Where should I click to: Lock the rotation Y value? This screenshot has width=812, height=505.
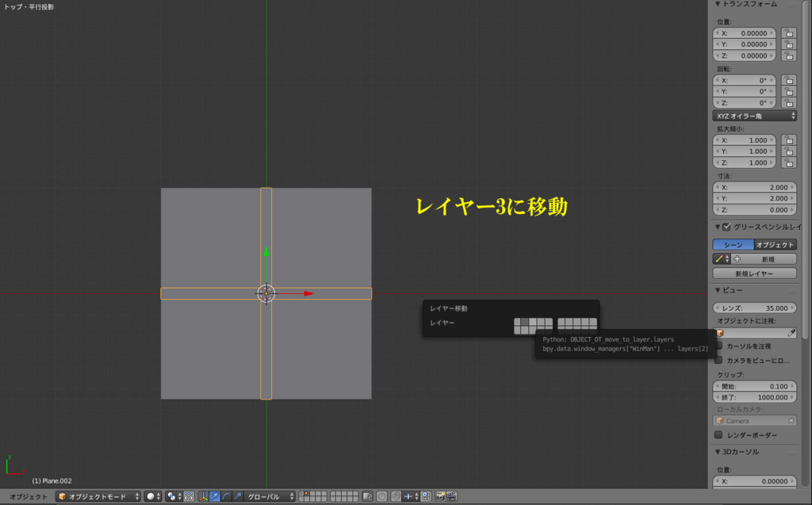click(789, 92)
